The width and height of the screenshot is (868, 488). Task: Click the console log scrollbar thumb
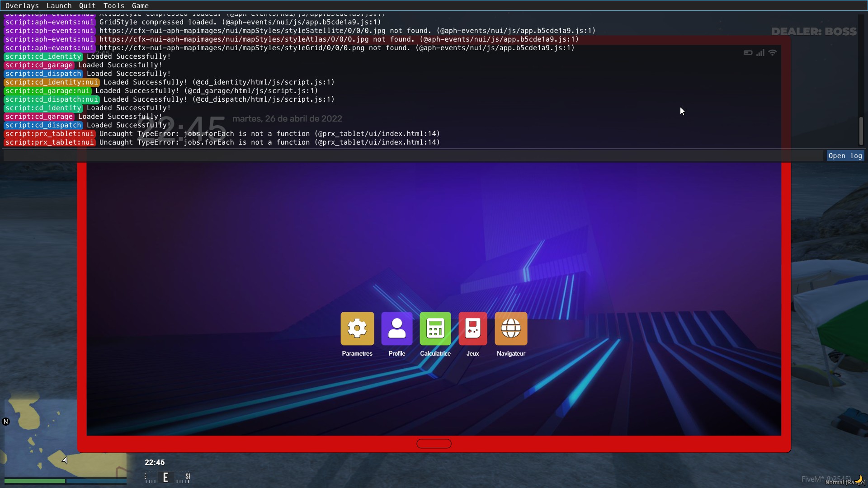coord(861,131)
